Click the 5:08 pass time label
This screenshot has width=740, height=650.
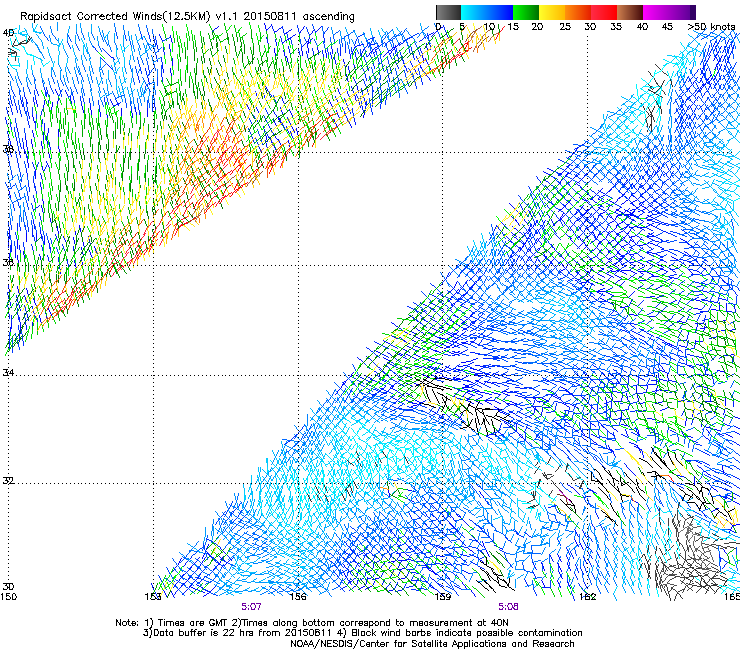(508, 607)
